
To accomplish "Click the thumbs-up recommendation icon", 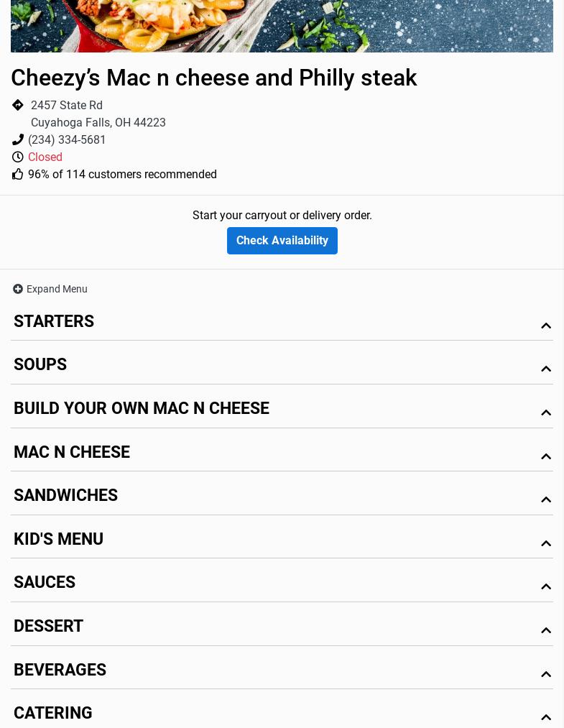I will pyautogui.click(x=18, y=175).
